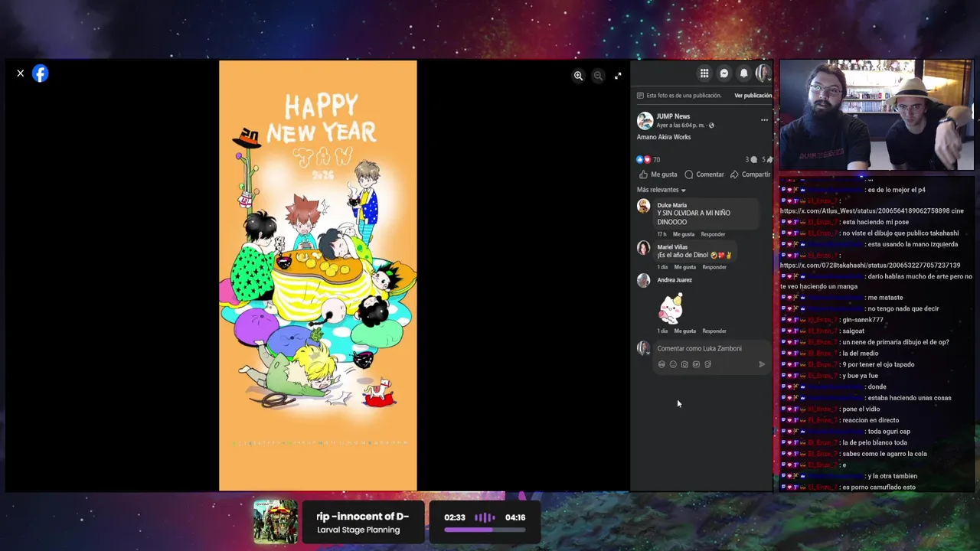
Task: Click chat message 'reaccion en directo'
Action: coord(870,420)
